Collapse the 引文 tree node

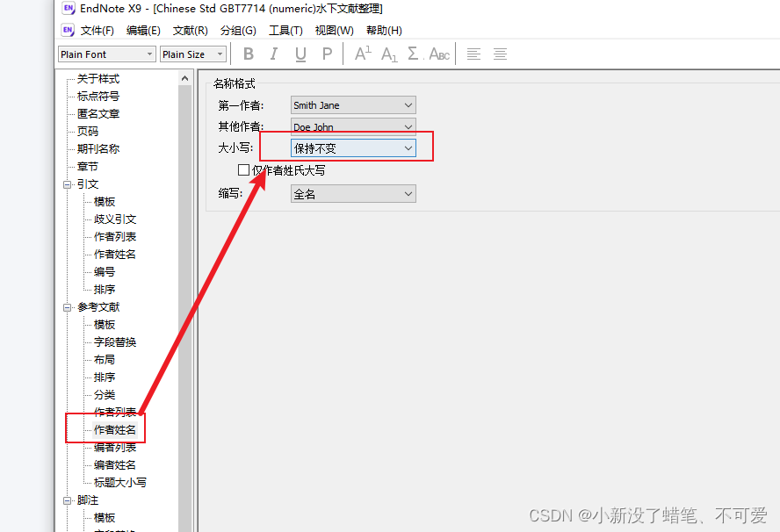pyautogui.click(x=67, y=184)
